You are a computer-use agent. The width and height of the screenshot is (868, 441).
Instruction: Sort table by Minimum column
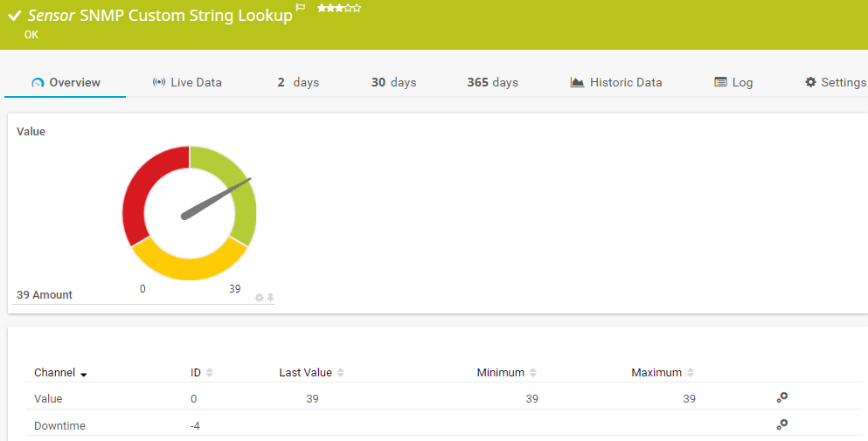click(532, 373)
